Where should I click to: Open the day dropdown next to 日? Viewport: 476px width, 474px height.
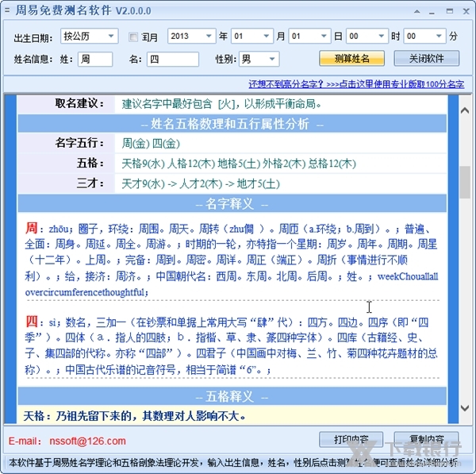tap(309, 37)
